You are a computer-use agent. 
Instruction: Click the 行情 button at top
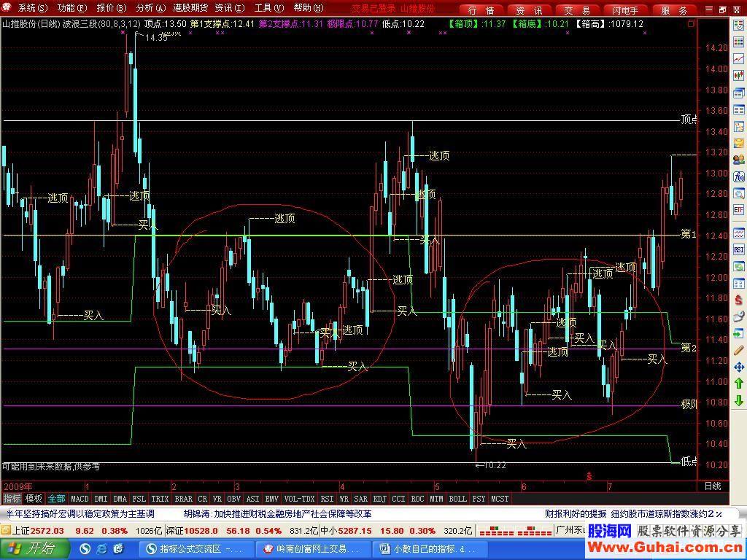pyautogui.click(x=481, y=10)
